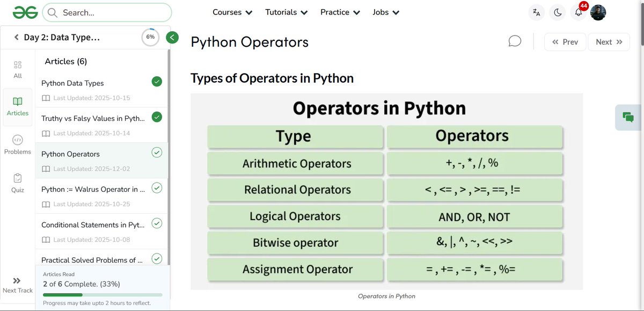Go to Next Track
Viewport: 644px width, 311px height.
[18, 285]
